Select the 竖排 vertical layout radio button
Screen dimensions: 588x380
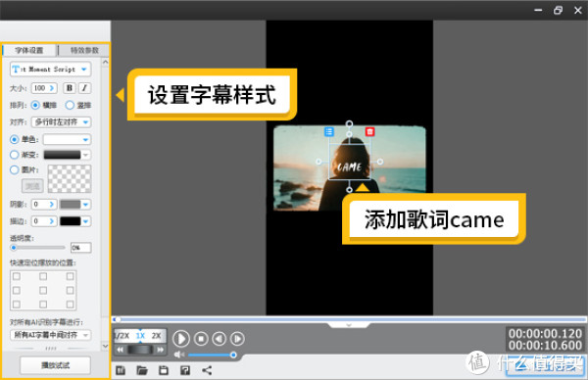(x=70, y=106)
